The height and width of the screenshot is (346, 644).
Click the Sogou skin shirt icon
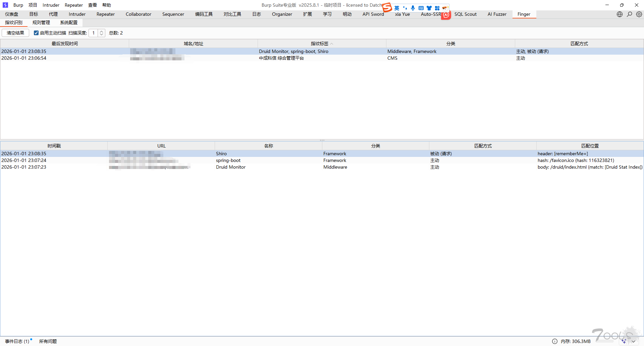click(x=429, y=8)
